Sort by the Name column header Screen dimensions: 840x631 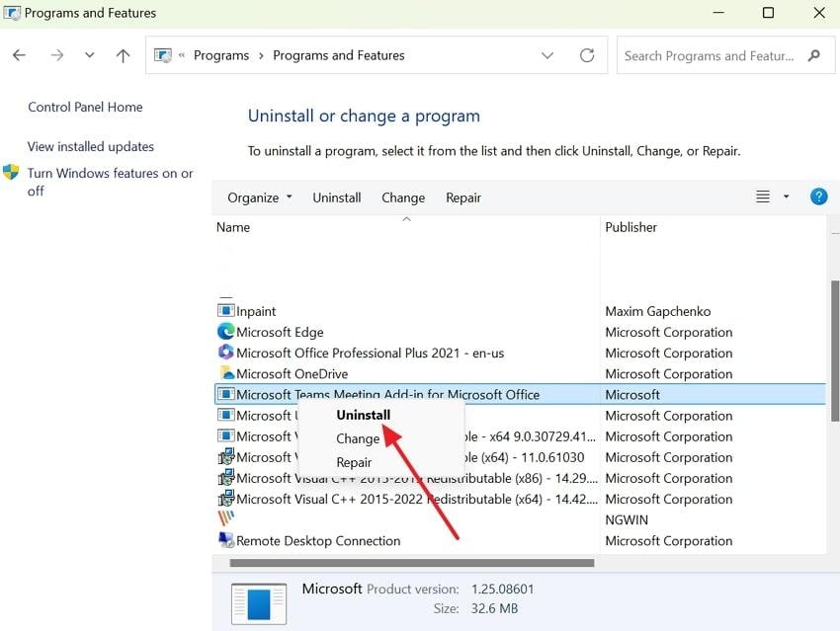tap(233, 227)
